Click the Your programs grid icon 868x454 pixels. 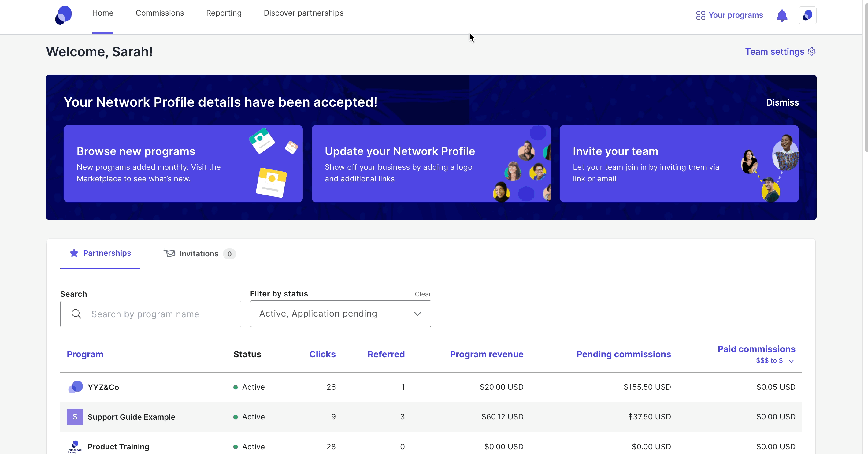[x=700, y=16]
